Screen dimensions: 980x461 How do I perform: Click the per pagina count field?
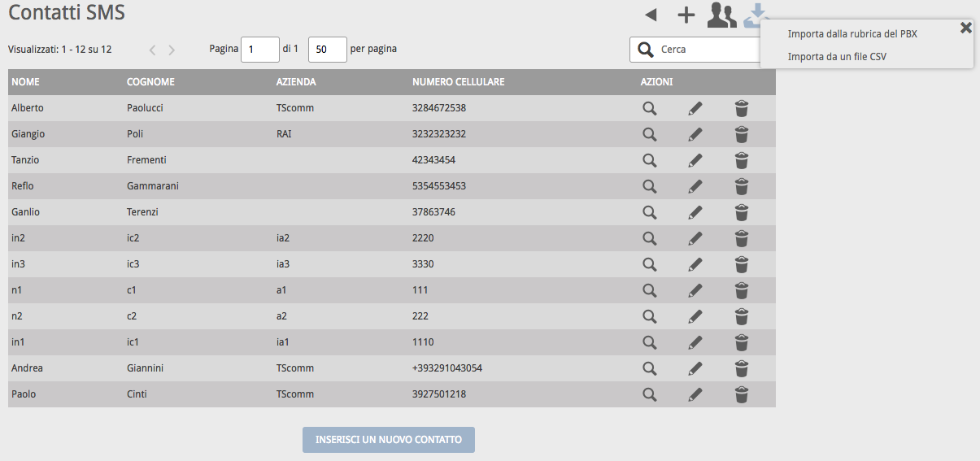coord(328,50)
